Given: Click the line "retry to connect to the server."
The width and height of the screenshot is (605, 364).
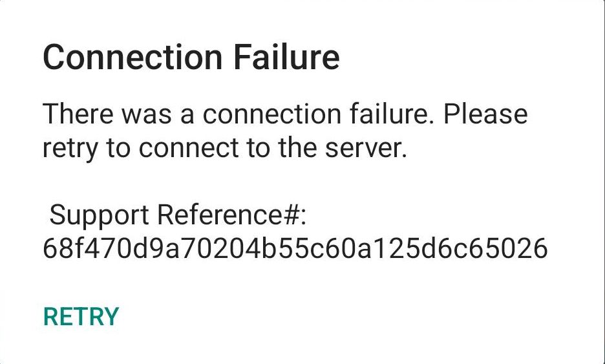Looking at the screenshot, I should (225, 149).
